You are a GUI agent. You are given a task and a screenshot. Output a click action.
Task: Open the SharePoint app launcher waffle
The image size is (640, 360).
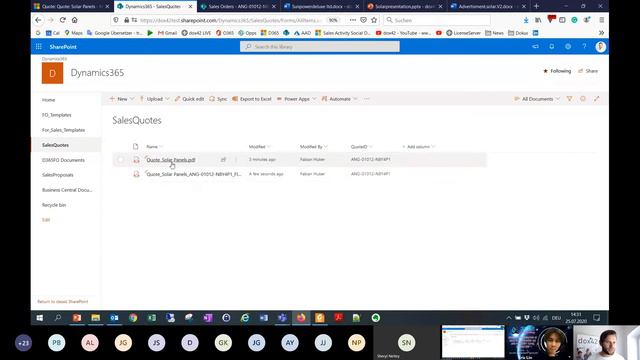click(38, 47)
